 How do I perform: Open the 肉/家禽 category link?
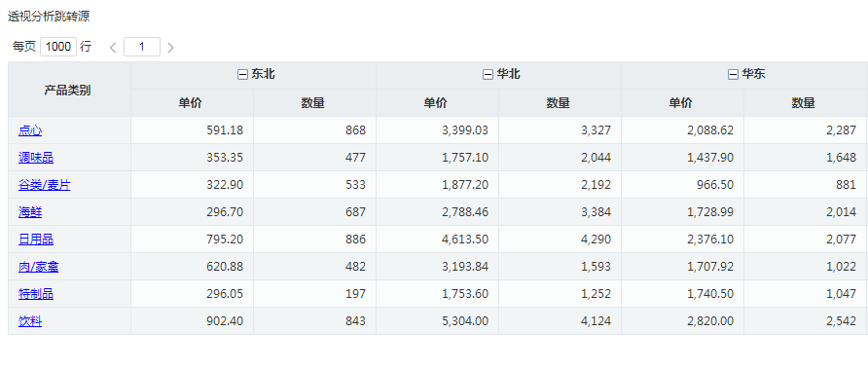38,267
